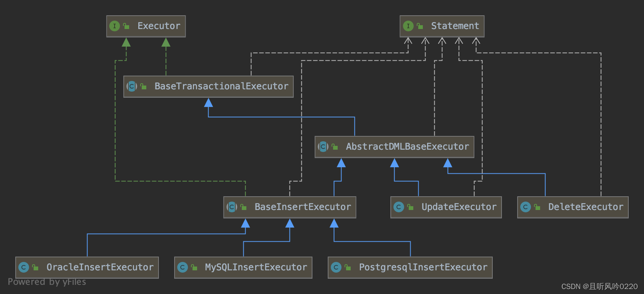Viewport: 644px width, 294px height.
Task: Select the Statement label text
Action: (455, 26)
